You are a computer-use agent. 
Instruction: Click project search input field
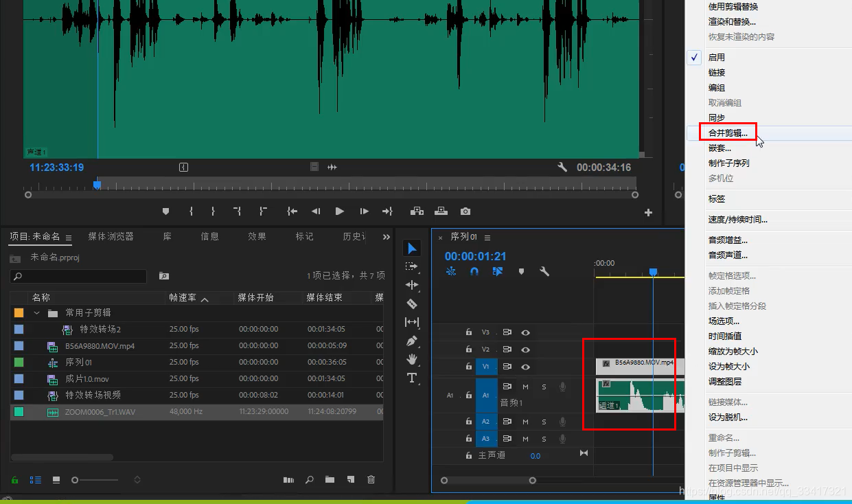[78, 276]
